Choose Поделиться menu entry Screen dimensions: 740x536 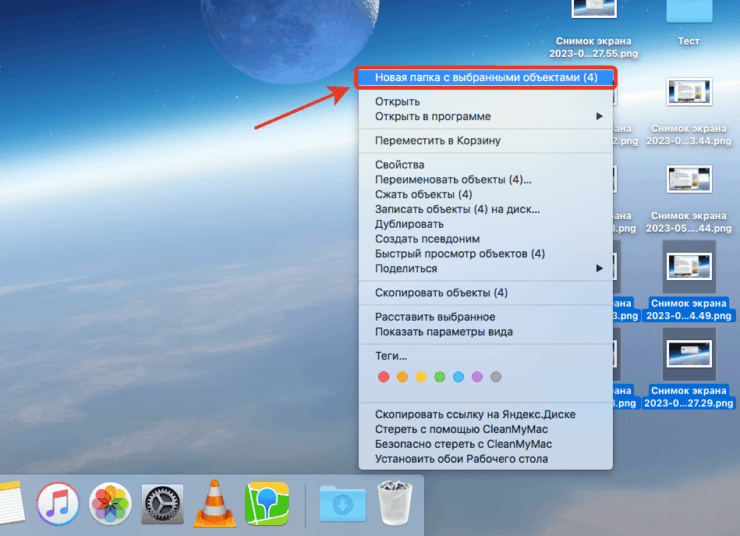(x=486, y=268)
